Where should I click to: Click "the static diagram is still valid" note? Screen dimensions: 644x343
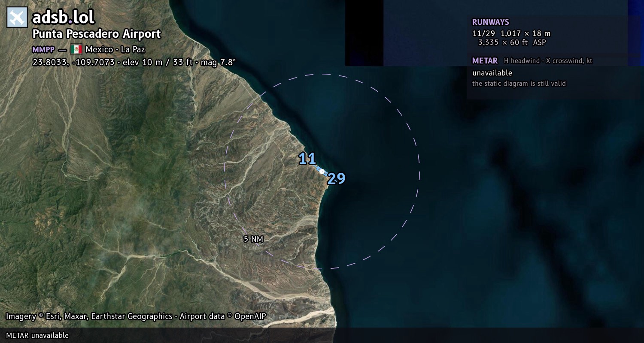519,84
